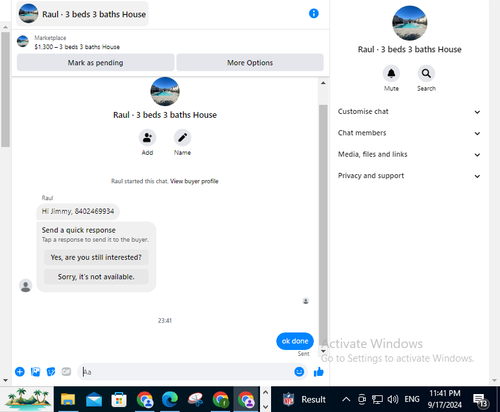Show hidden system tray icons
The image size is (500, 412).
(x=346, y=399)
